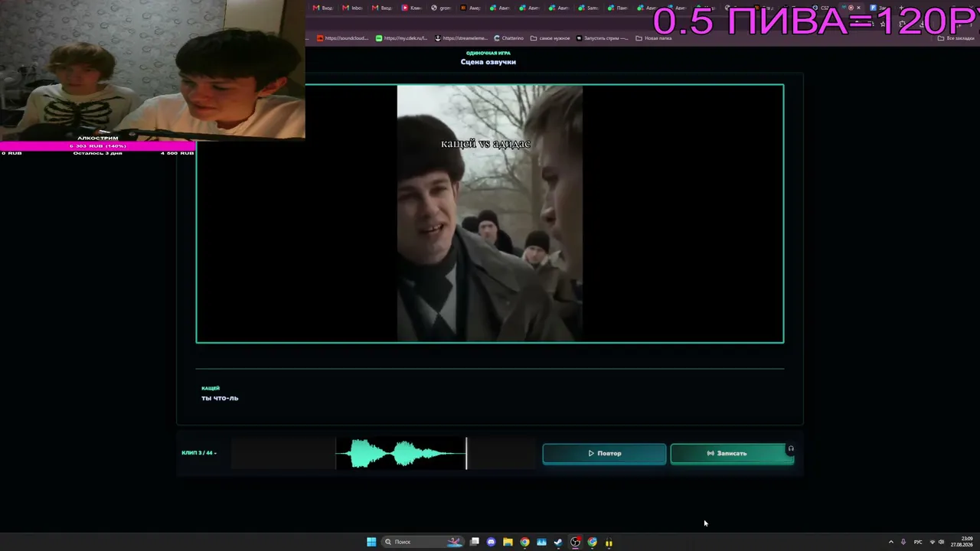The width and height of the screenshot is (980, 551).
Task: Click the volume speaker tray icon
Action: [941, 542]
